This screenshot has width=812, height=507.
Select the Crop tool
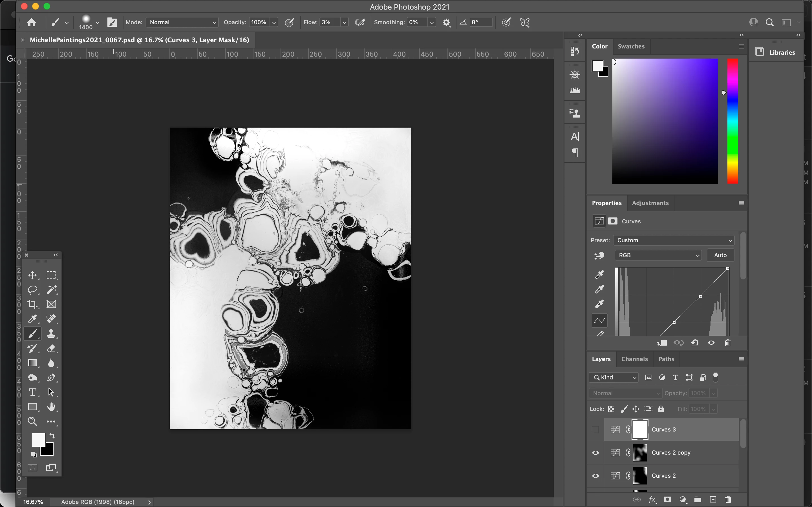pyautogui.click(x=32, y=304)
